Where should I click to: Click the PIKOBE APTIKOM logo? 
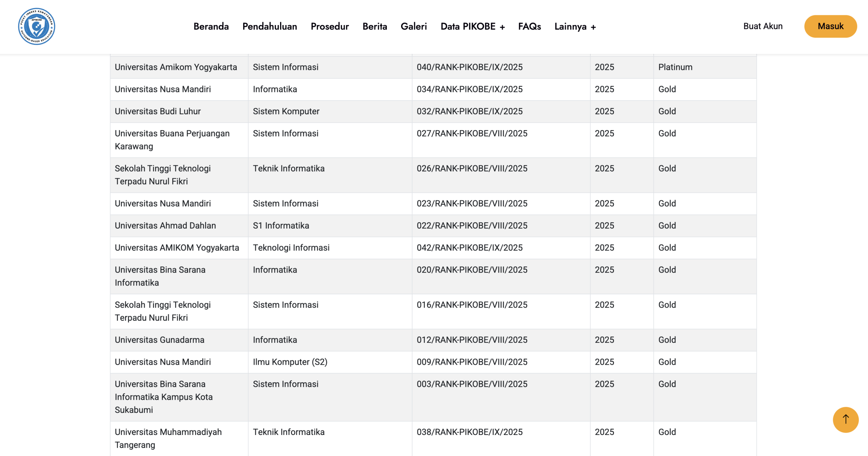37,26
